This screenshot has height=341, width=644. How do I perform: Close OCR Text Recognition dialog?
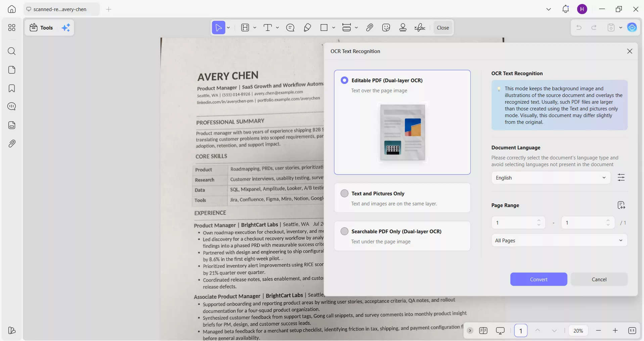(630, 51)
